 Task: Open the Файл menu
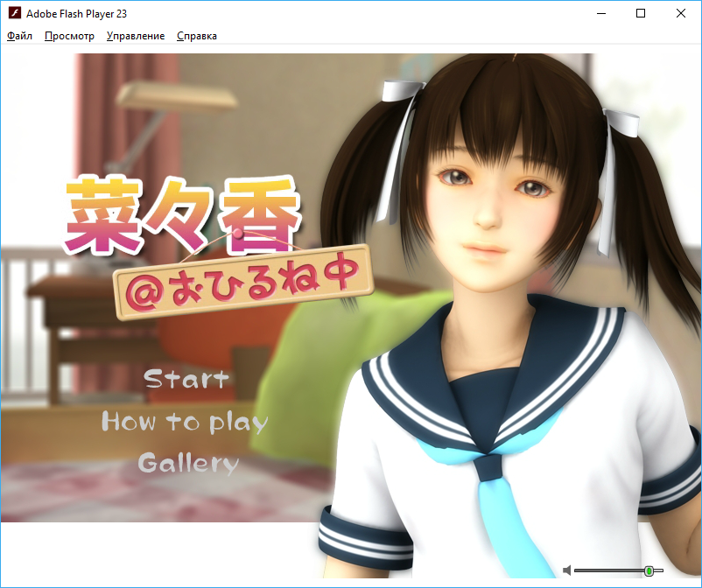pos(19,36)
